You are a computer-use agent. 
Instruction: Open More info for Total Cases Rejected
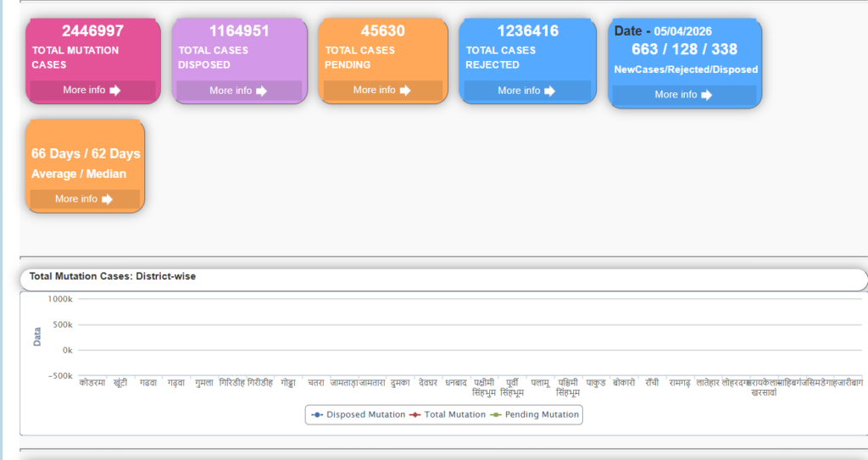pyautogui.click(x=519, y=91)
